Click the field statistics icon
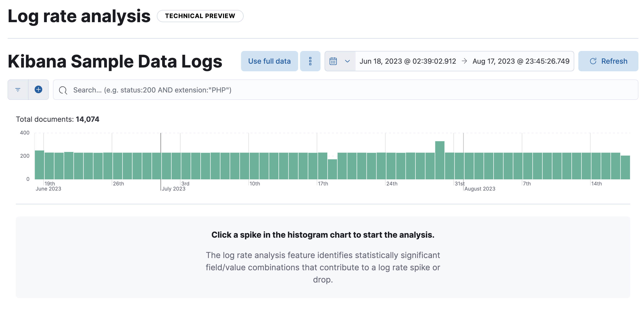Screen dimensions: 644x323 [311, 61]
